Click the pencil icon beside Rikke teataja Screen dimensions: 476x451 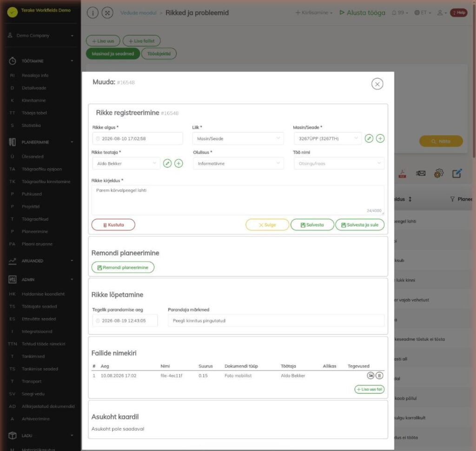click(167, 163)
